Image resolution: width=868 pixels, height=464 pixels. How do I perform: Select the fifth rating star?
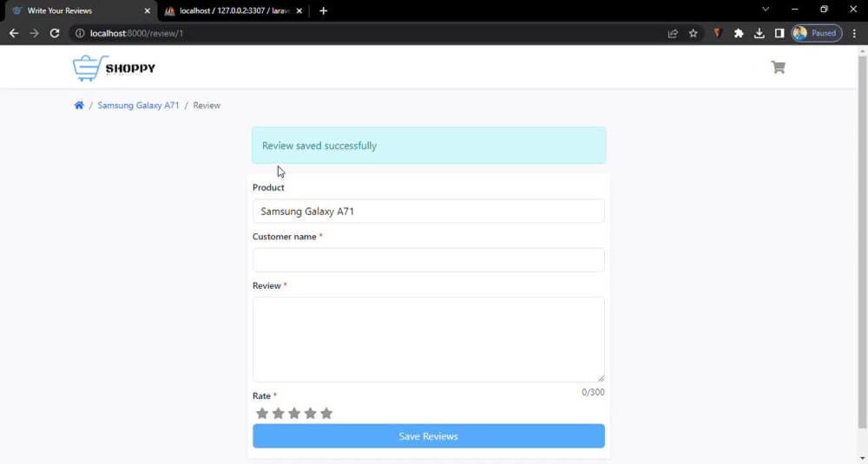pyautogui.click(x=326, y=413)
